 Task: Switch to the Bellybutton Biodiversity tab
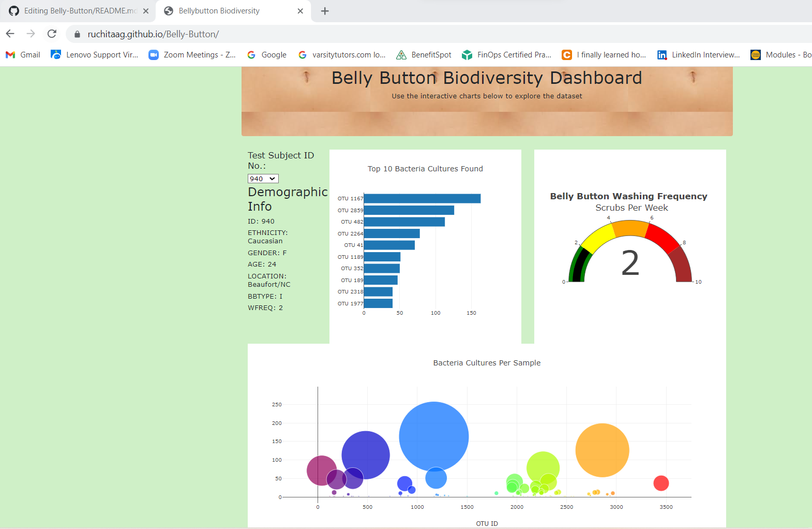pyautogui.click(x=233, y=11)
